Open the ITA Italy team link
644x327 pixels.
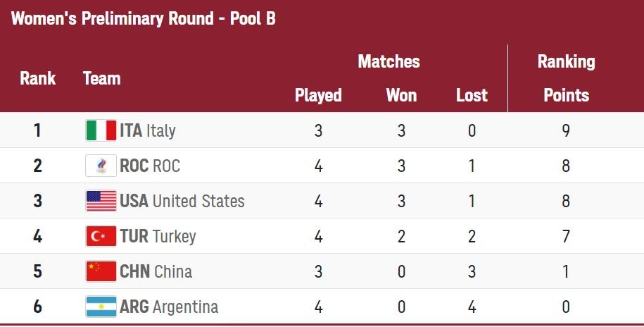pos(148,130)
